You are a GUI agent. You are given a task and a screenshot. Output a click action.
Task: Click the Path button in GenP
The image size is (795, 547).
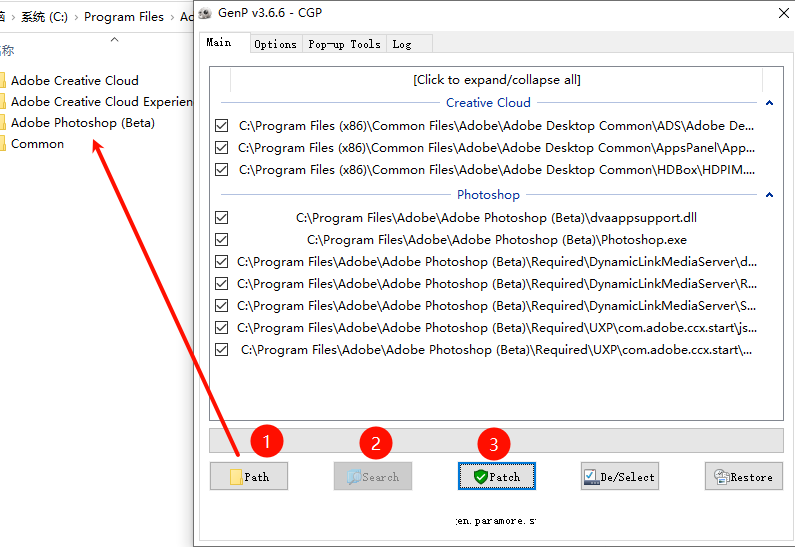pyautogui.click(x=249, y=476)
